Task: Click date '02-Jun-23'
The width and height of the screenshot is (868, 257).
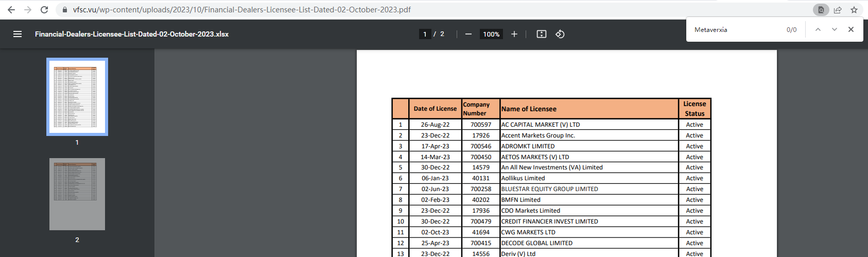Action: (435, 189)
